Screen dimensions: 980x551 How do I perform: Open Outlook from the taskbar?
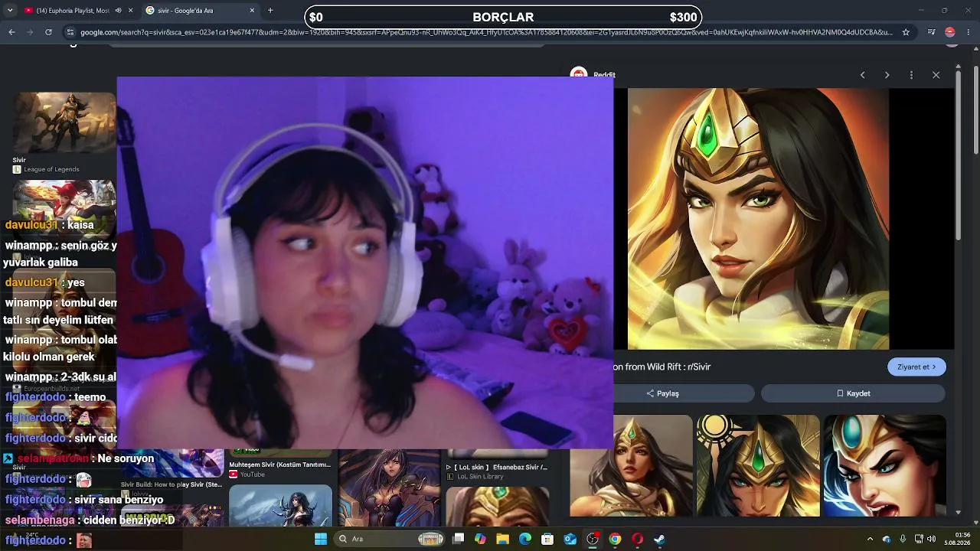(570, 539)
